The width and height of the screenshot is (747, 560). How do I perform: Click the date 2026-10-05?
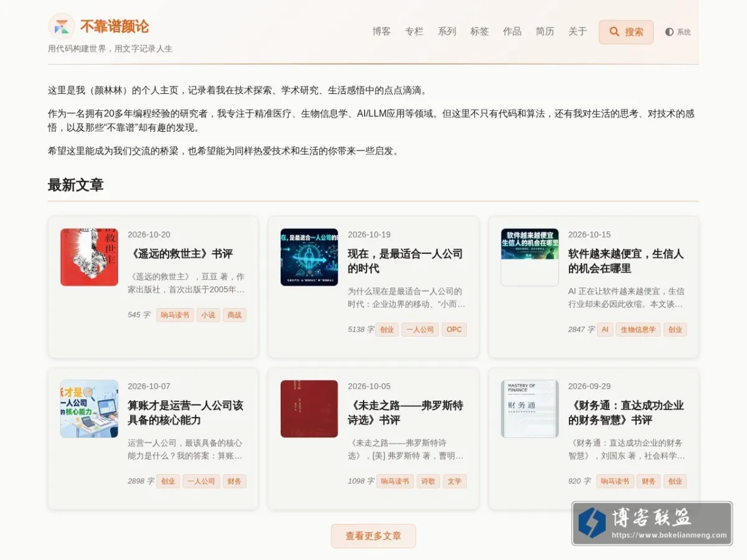369,386
